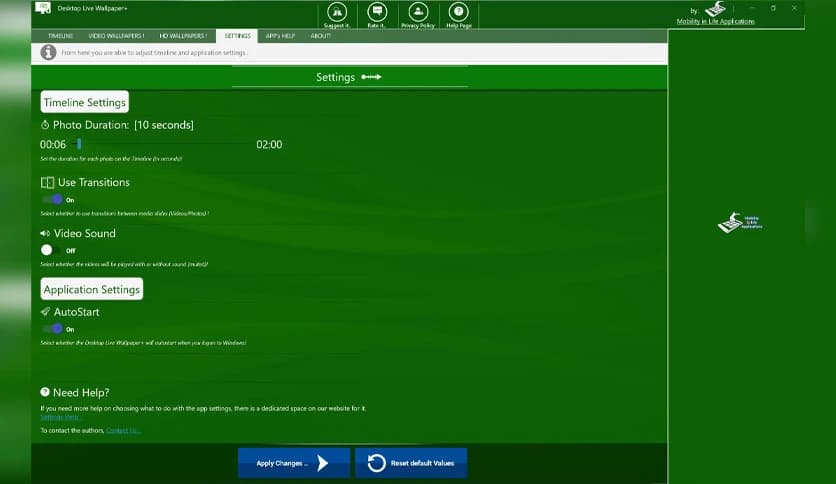Click the AutoStart rocket icon

point(45,311)
